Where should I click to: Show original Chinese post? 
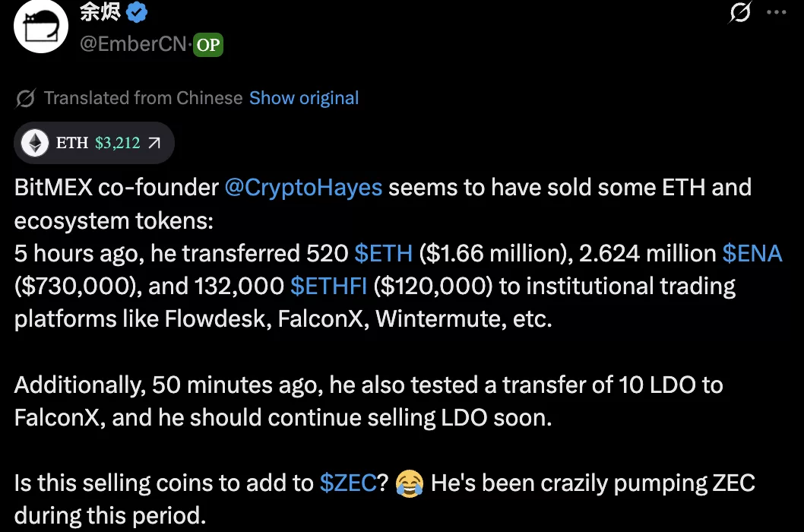pyautogui.click(x=304, y=98)
